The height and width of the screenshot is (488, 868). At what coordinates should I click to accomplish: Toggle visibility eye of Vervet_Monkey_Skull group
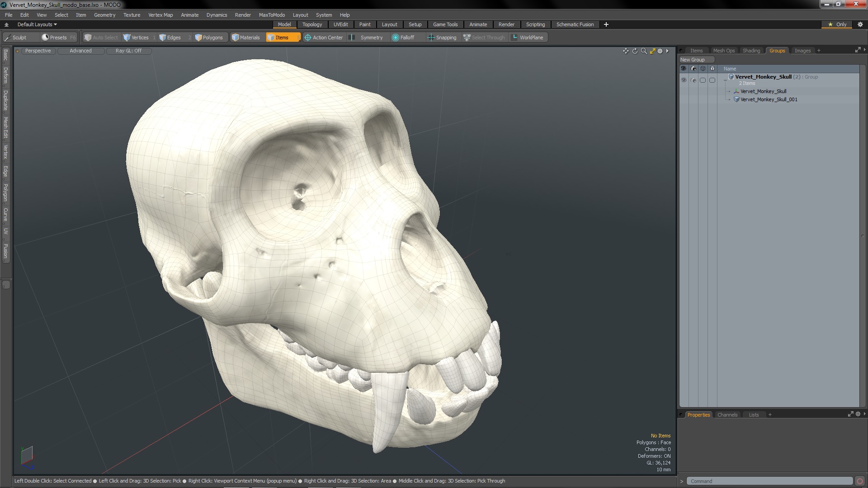(x=684, y=80)
